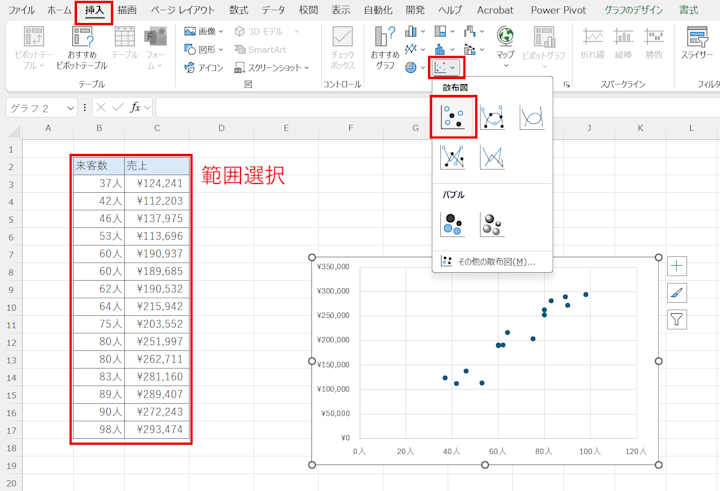Open the ファイル tab
The image size is (720, 491).
click(22, 10)
